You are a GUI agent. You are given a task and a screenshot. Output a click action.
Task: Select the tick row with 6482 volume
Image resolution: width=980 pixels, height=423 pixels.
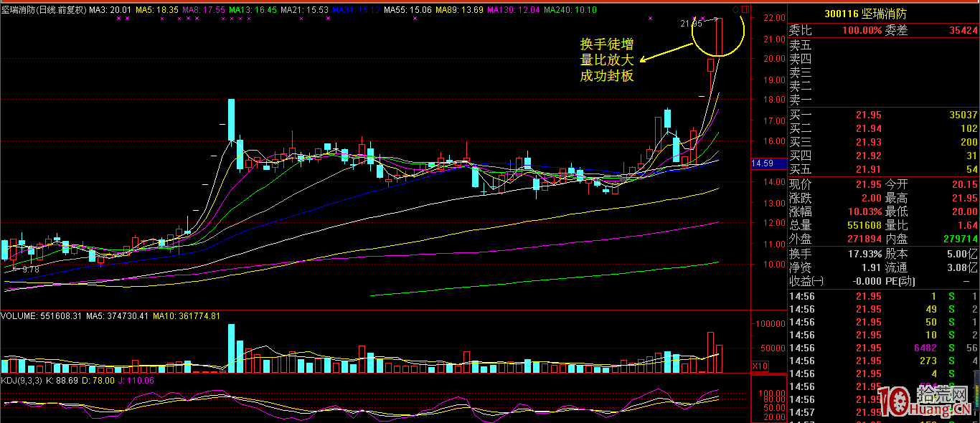[x=883, y=348]
